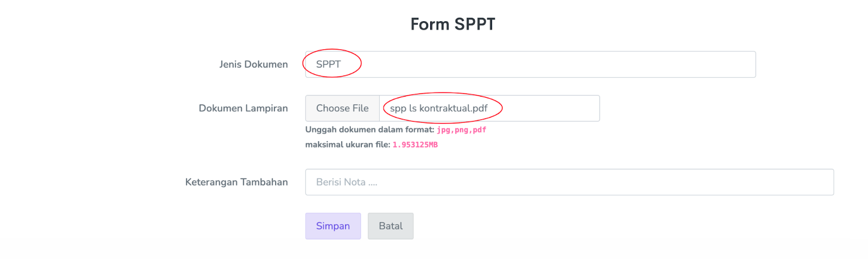This screenshot has width=868, height=259.
Task: Click the Jenis Dokumen label
Action: tap(253, 64)
